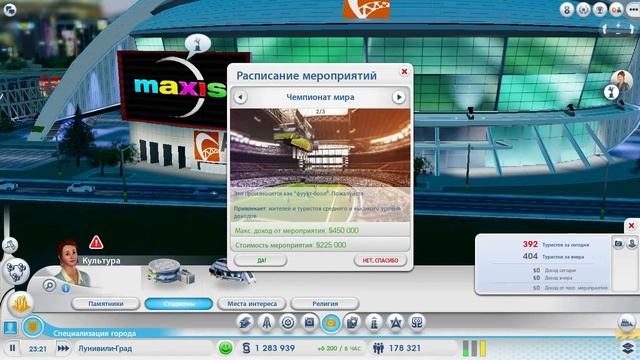Select the electronics specialization icon
This screenshot has width=640, height=360.
point(309,323)
